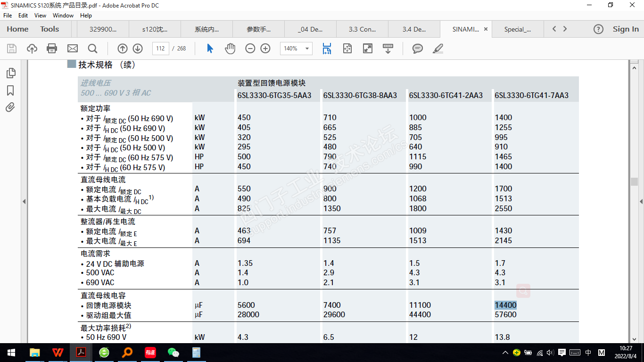Toggle the Chinese input mode 中 indicator
Screen dimensions: 644x362
(x=588, y=353)
